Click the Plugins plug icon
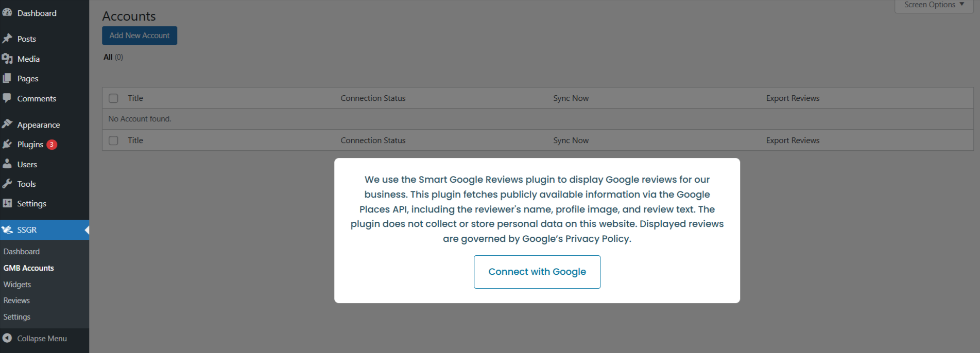980x353 pixels. click(x=7, y=144)
